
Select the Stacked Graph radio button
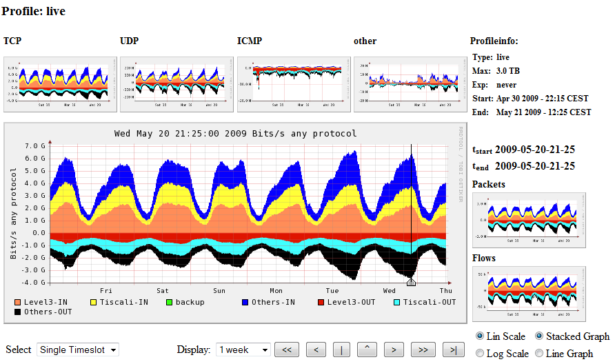(x=539, y=336)
